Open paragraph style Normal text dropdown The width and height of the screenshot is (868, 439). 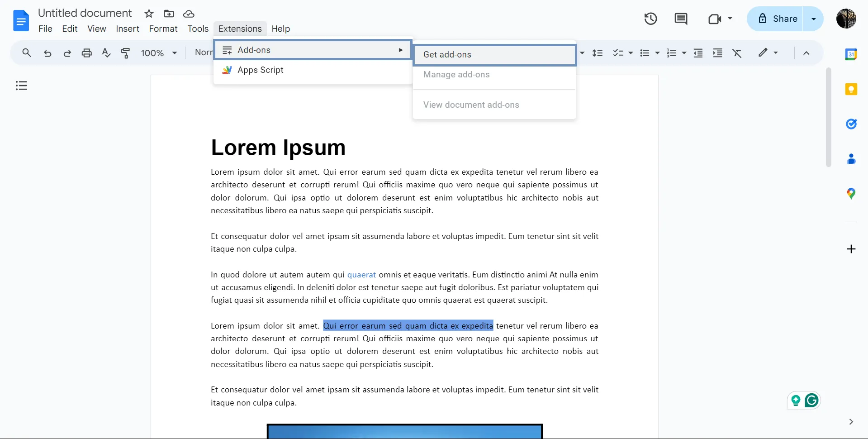tap(204, 53)
